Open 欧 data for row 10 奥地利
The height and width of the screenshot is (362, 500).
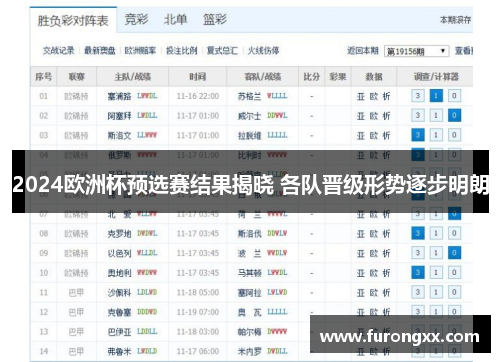[x=374, y=273]
